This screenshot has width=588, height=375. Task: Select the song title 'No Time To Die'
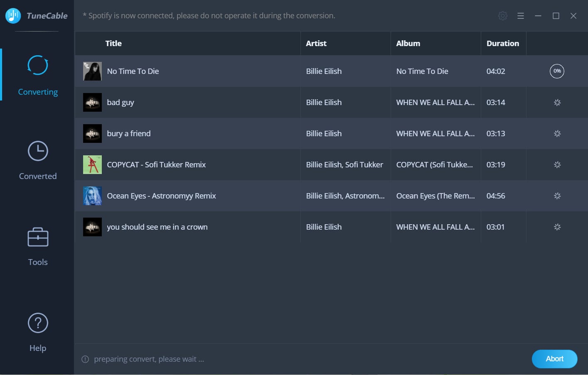(x=133, y=71)
